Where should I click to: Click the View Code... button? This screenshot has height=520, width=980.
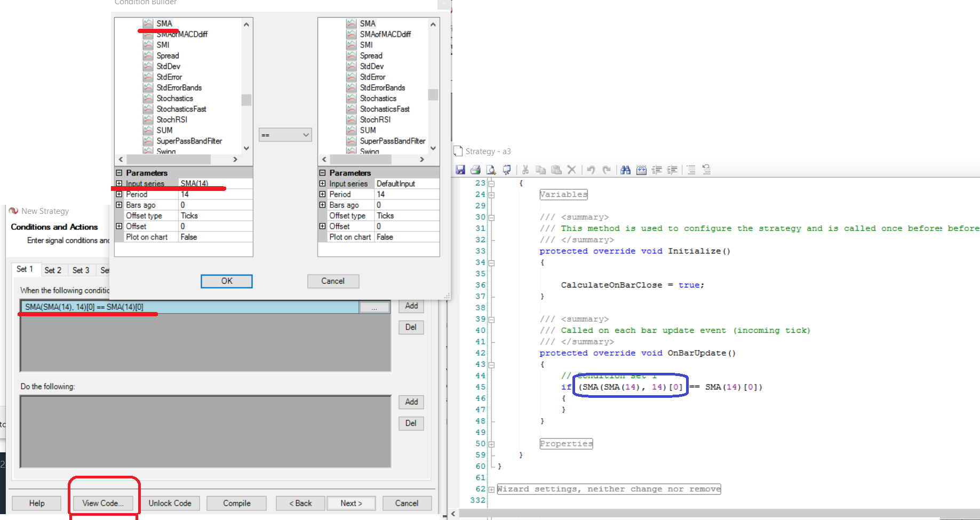click(103, 503)
